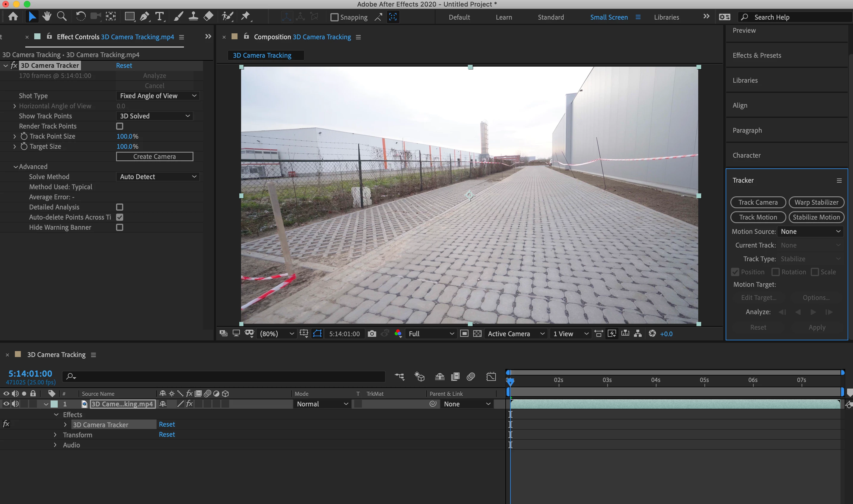Image resolution: width=853 pixels, height=504 pixels.
Task: Pick the Puppet Pin tool
Action: pyautogui.click(x=245, y=16)
